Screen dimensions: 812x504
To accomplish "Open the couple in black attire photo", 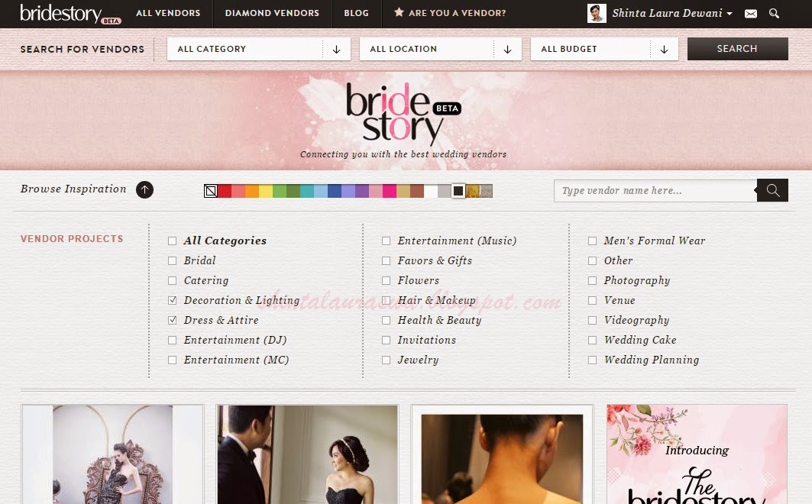I will [308, 454].
